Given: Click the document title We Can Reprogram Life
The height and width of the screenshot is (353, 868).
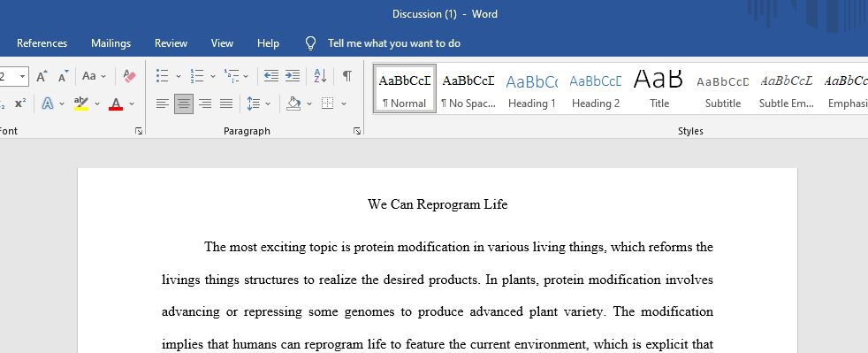Looking at the screenshot, I should coord(438,204).
